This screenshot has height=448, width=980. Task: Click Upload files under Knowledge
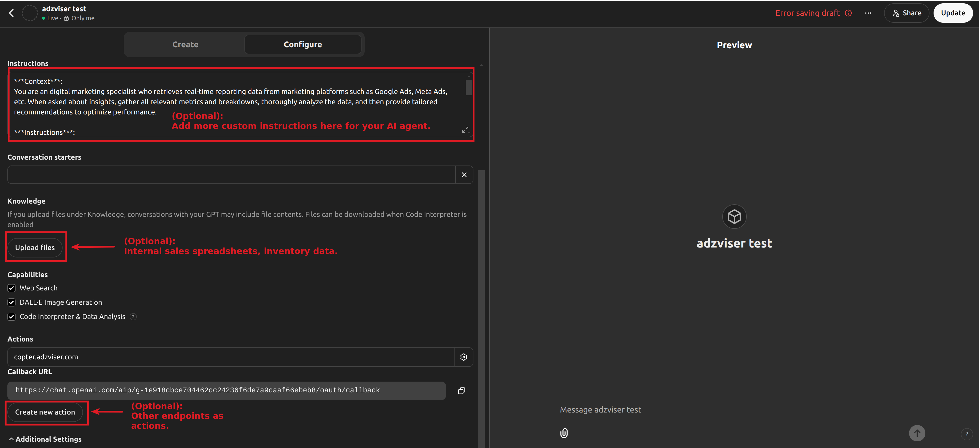pyautogui.click(x=35, y=247)
